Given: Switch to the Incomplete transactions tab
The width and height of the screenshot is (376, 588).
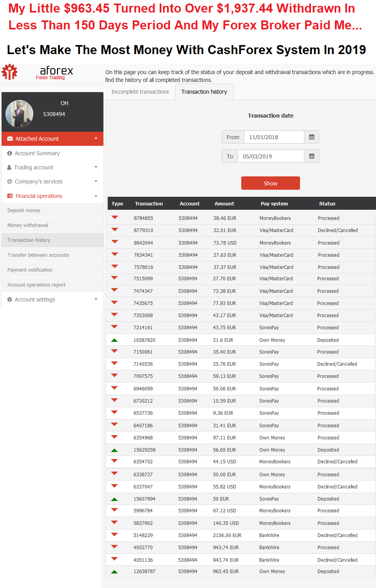Looking at the screenshot, I should (x=140, y=92).
